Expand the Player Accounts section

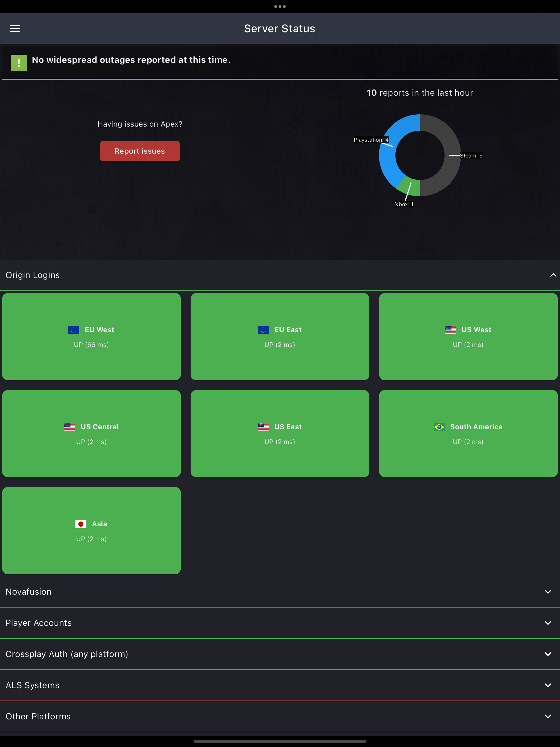click(x=548, y=623)
